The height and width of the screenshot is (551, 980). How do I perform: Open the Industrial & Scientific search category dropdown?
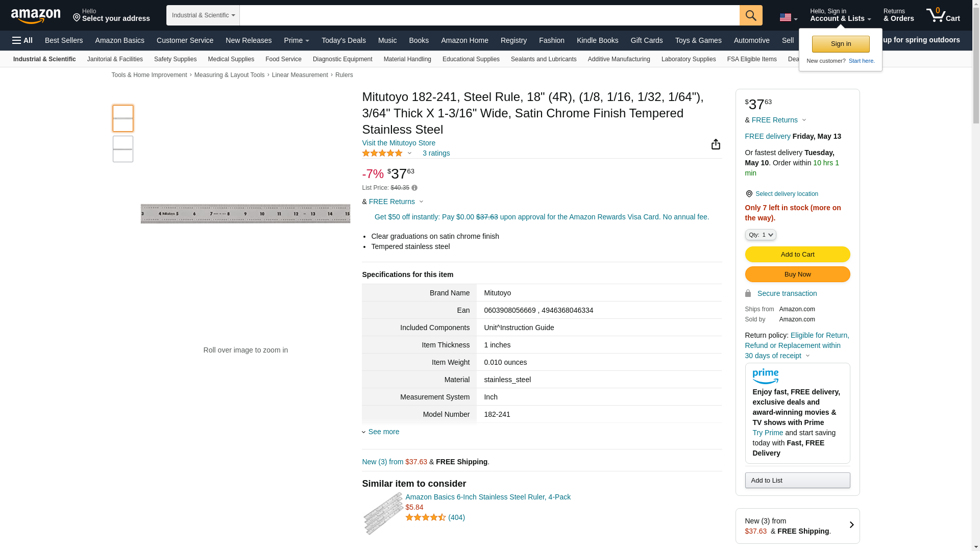(203, 15)
